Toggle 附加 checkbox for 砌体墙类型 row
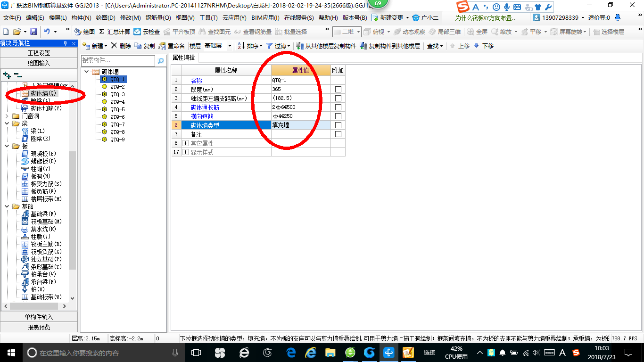Image resolution: width=644 pixels, height=362 pixels. pyautogui.click(x=338, y=125)
